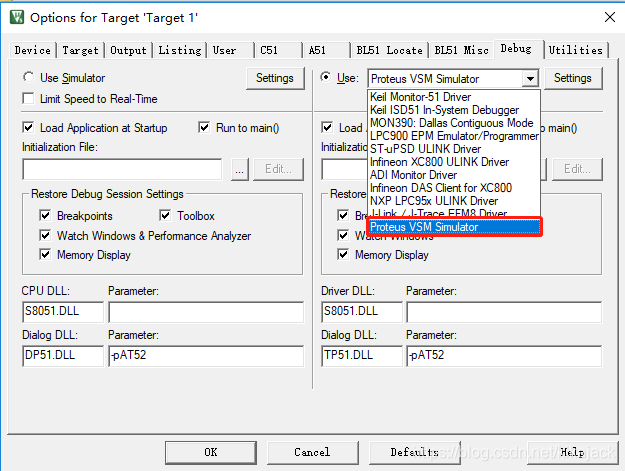Click right Dialog DLL parameter -pAT52
Image resolution: width=625 pixels, height=471 pixels.
click(504, 356)
